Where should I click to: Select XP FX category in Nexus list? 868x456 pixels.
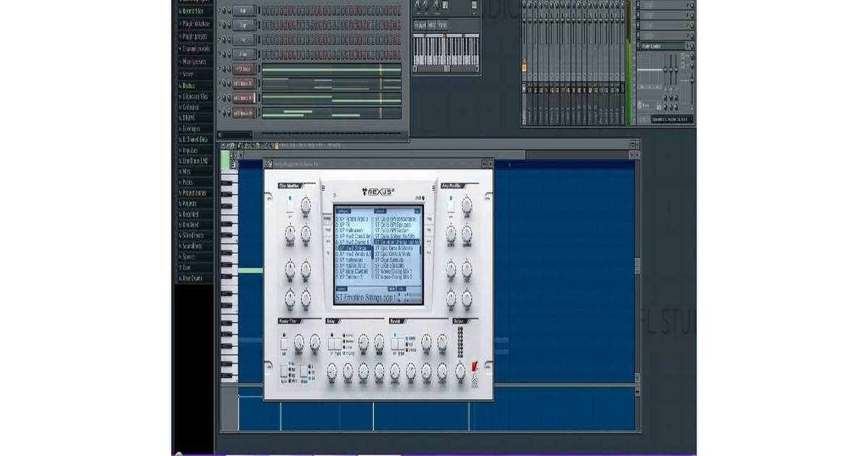(x=344, y=225)
